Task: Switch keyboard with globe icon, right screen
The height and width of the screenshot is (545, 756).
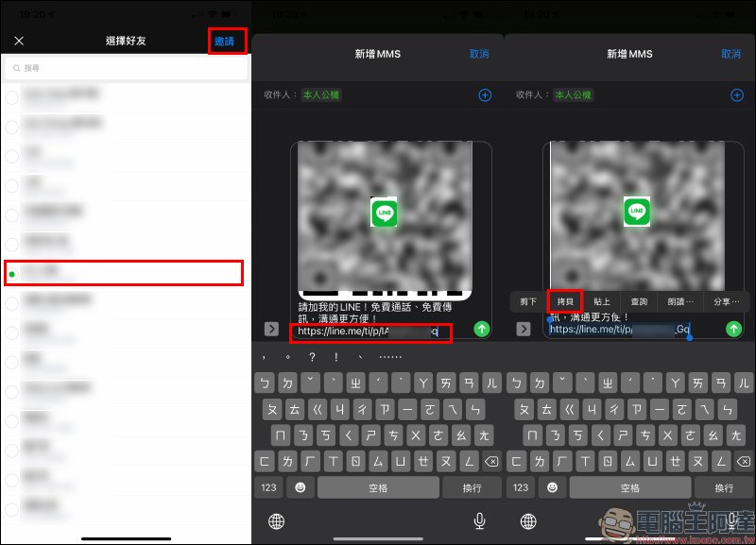Action: click(528, 521)
